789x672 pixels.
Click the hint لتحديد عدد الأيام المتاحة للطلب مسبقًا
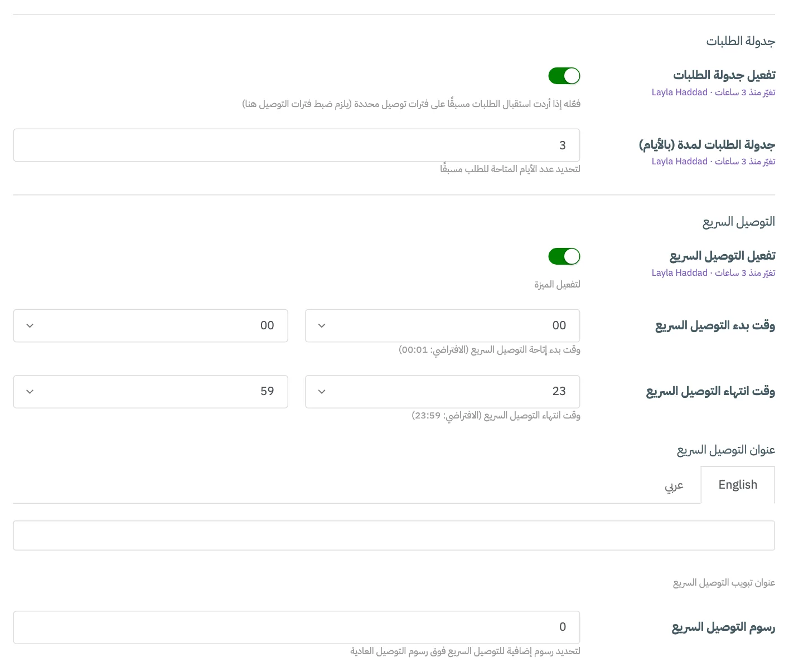pos(510,169)
